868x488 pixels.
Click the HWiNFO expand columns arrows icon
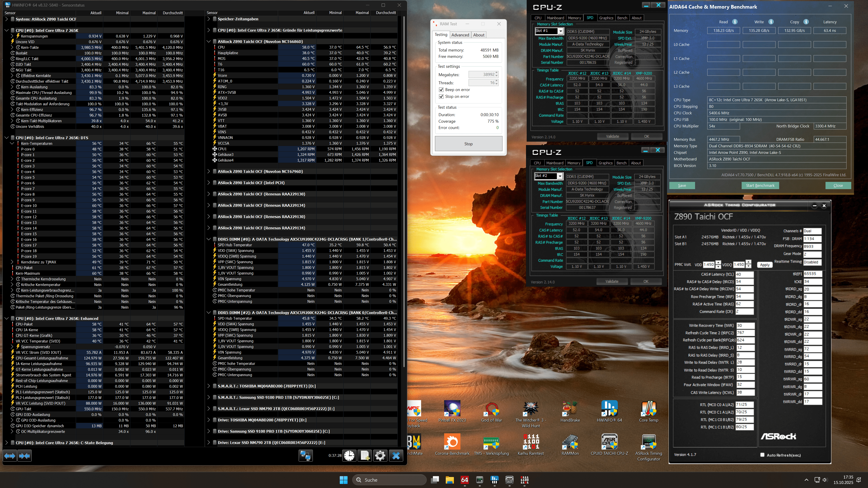point(10,456)
